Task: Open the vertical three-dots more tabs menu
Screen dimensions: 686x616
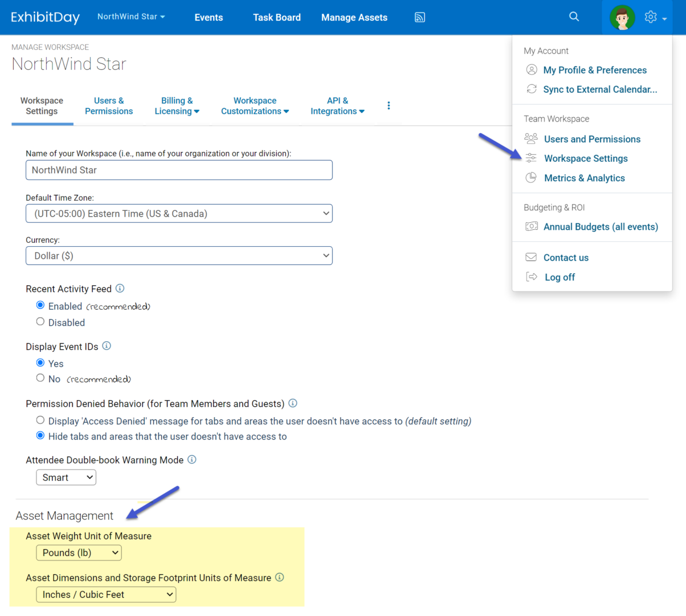Action: [389, 106]
